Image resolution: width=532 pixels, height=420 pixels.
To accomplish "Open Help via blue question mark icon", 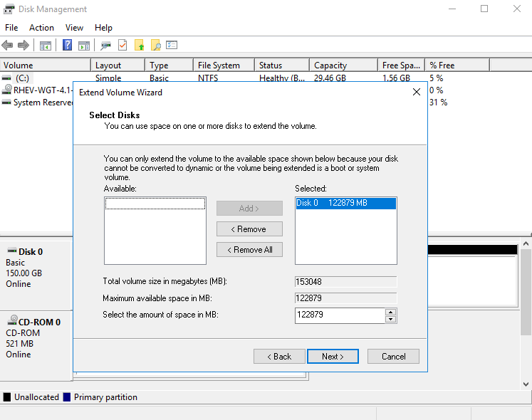I will coord(68,46).
